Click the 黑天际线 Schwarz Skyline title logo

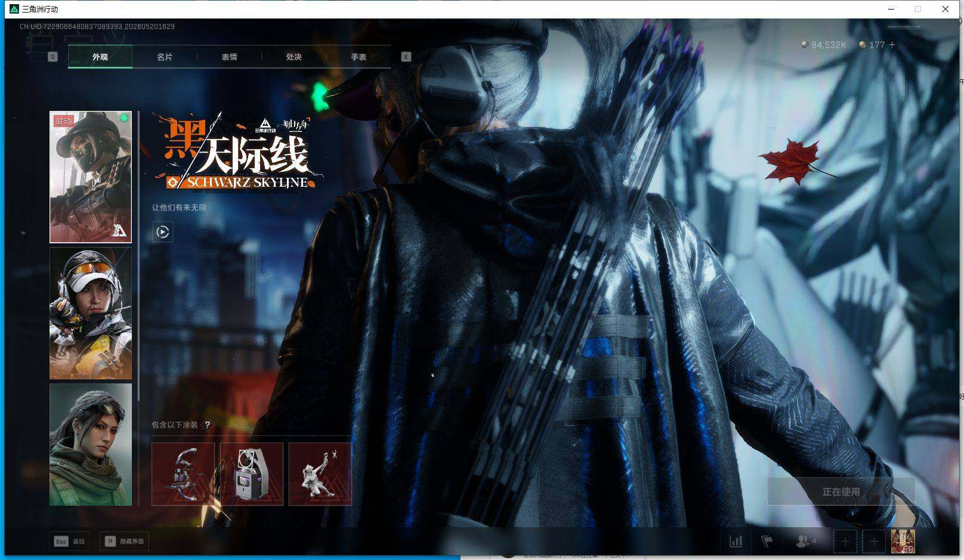click(x=237, y=152)
